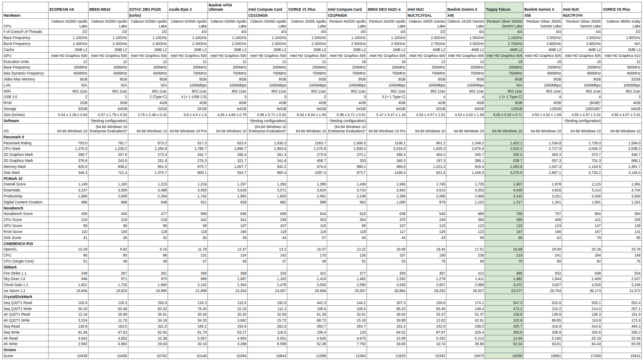
Task: Click the PCMark 10 section label
Action: point(13,179)
